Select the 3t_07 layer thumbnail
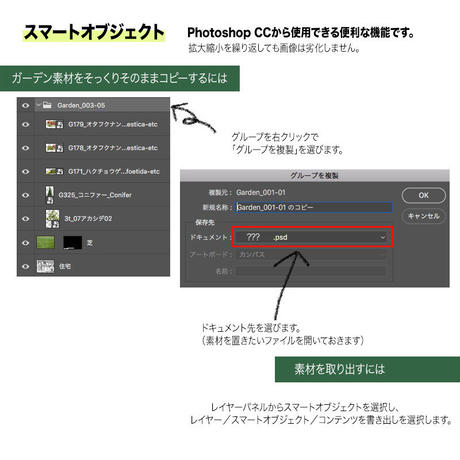The image size is (460, 460). [x=52, y=219]
